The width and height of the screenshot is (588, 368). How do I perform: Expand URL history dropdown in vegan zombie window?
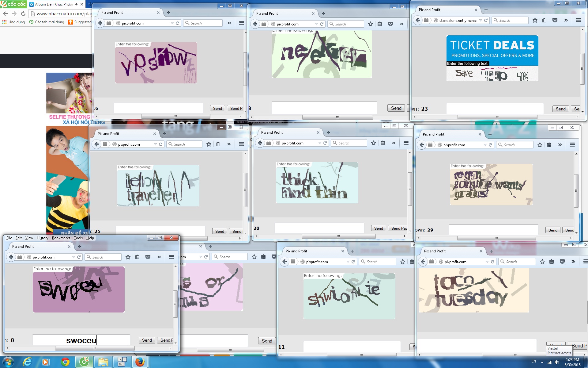click(485, 145)
